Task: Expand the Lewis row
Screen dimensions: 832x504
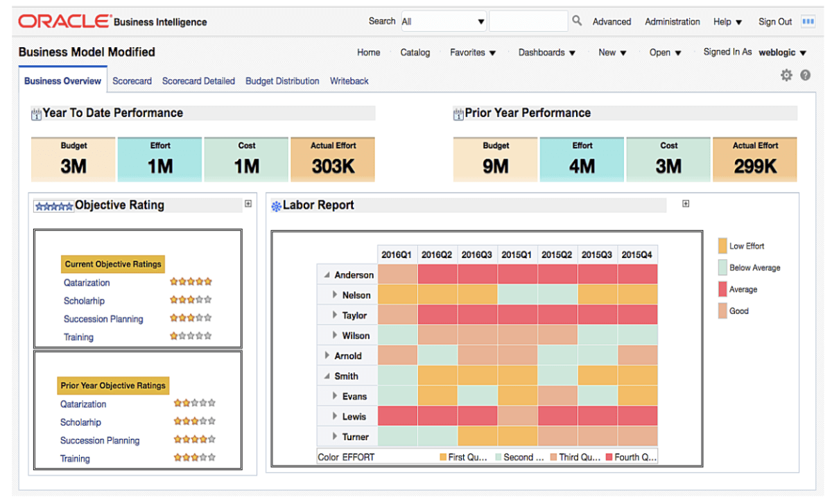Action: tap(335, 417)
